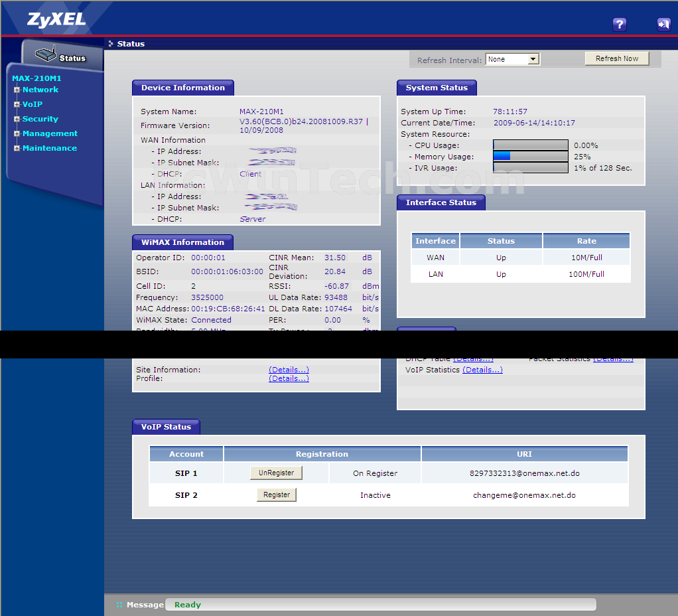Click the logout icon in header
The height and width of the screenshot is (616, 678).
coord(663,24)
